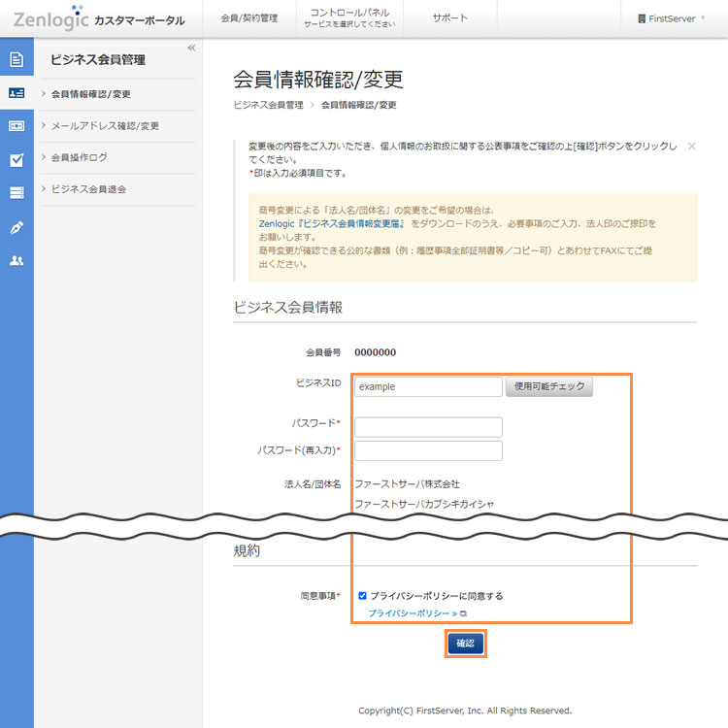This screenshot has height=728, width=728.
Task: Click the document icon in the sidebar
Action: coord(17,60)
